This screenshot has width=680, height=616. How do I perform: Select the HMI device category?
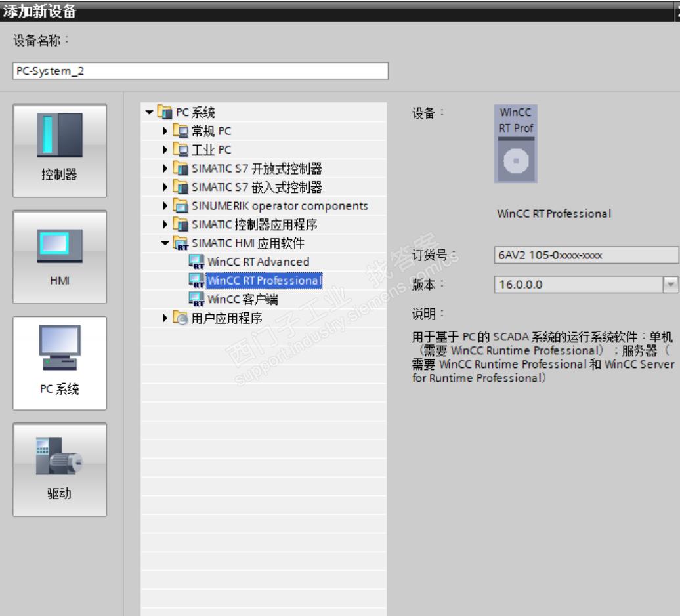pos(60,257)
